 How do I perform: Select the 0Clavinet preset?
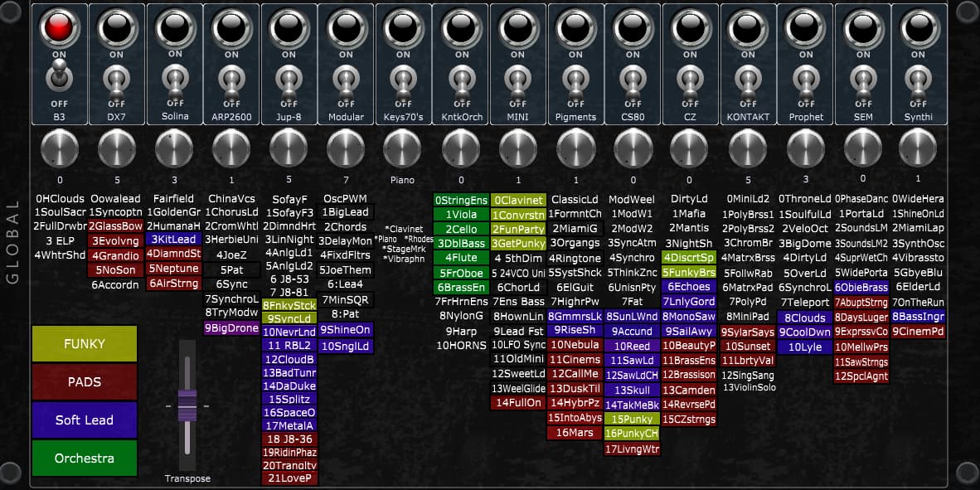(518, 201)
